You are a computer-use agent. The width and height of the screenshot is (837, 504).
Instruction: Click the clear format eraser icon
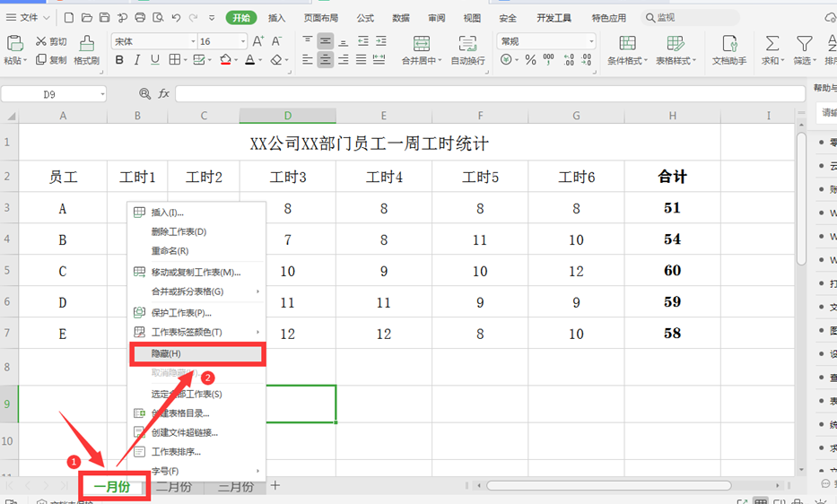click(x=276, y=60)
